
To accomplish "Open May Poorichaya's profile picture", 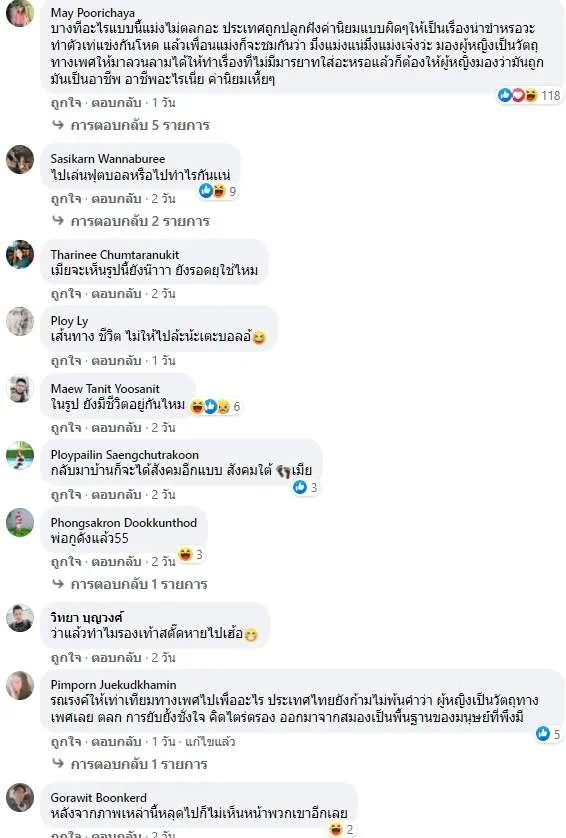I will 20,13.
